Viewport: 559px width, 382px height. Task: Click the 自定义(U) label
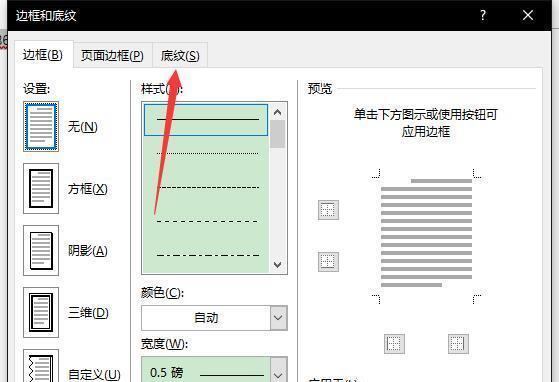point(94,375)
